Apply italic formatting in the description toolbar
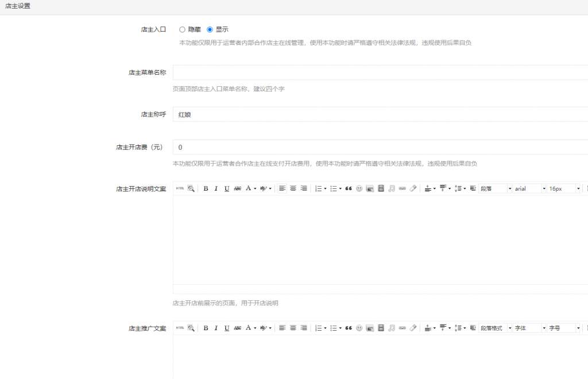588x379 pixels. click(x=215, y=188)
